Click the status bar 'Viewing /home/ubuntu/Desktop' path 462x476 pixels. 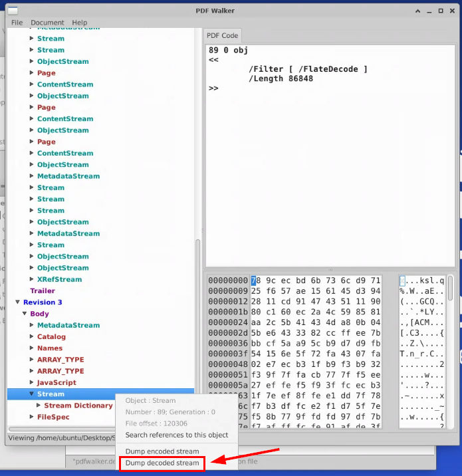pyautogui.click(x=62, y=438)
